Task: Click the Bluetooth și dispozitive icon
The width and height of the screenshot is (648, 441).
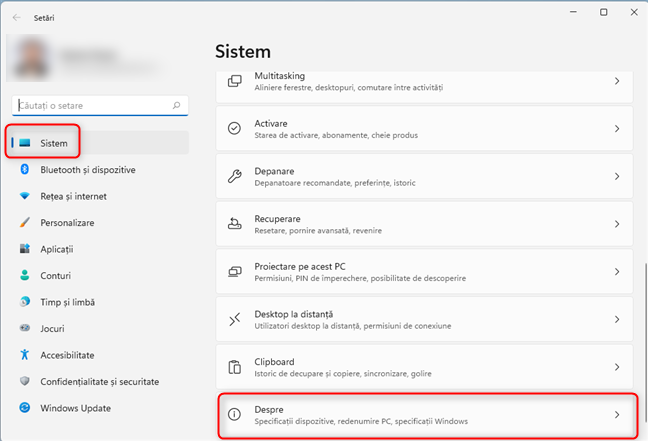Action: (25, 170)
